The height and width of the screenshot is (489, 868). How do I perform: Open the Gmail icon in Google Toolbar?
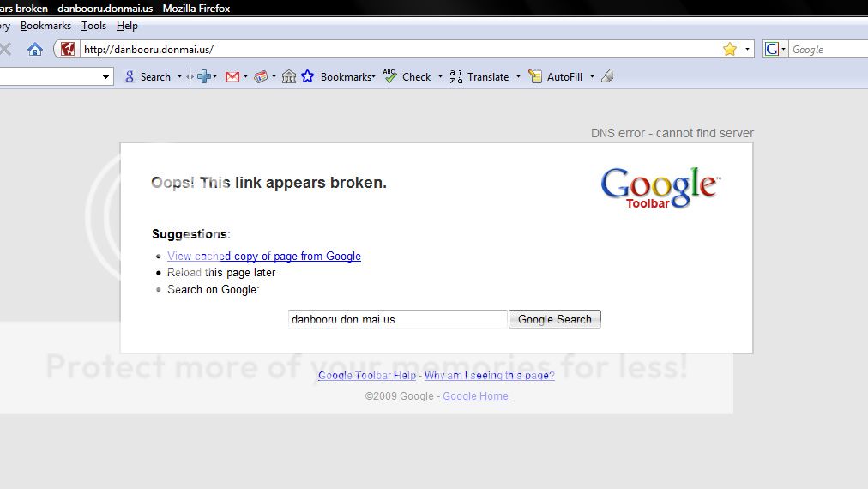pos(232,76)
